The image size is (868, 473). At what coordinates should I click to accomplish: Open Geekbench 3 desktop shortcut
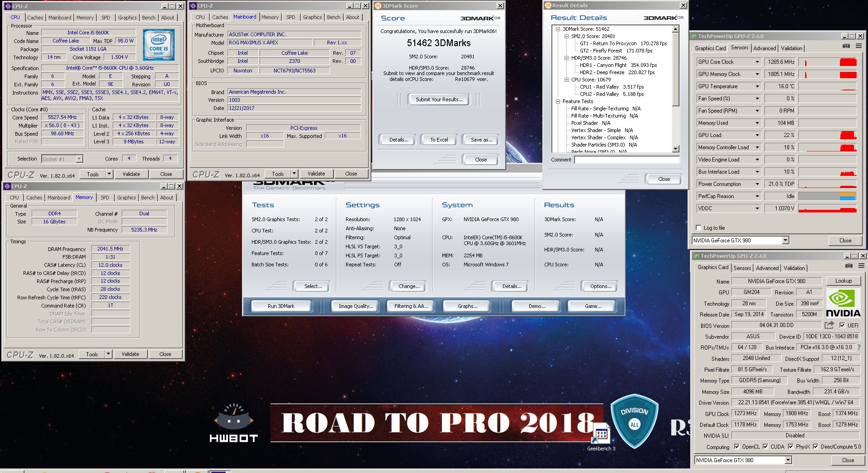pos(601,437)
